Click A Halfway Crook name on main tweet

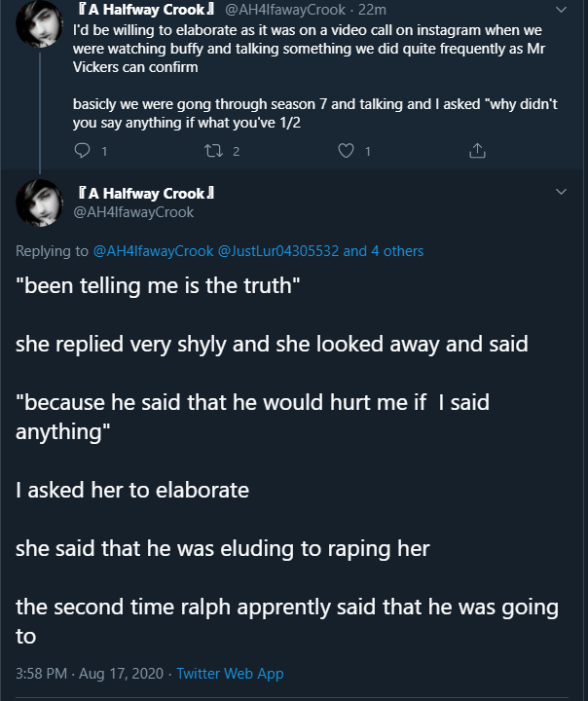(146, 194)
